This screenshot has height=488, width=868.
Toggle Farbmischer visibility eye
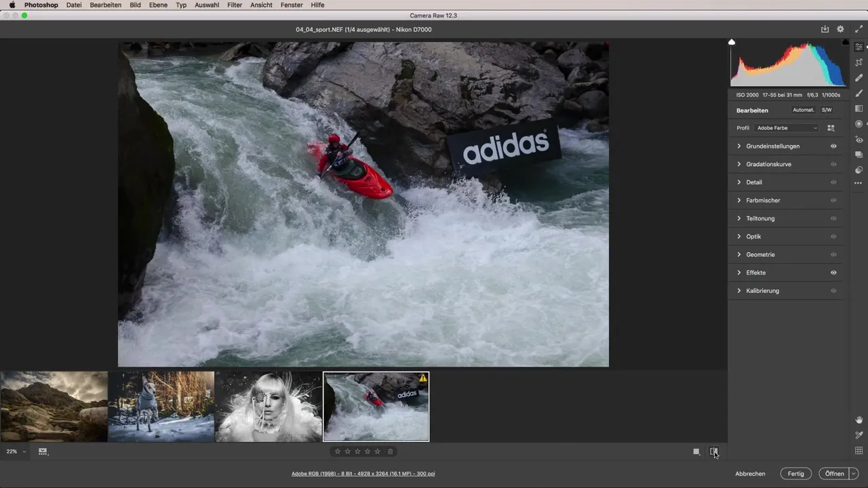[833, 201]
